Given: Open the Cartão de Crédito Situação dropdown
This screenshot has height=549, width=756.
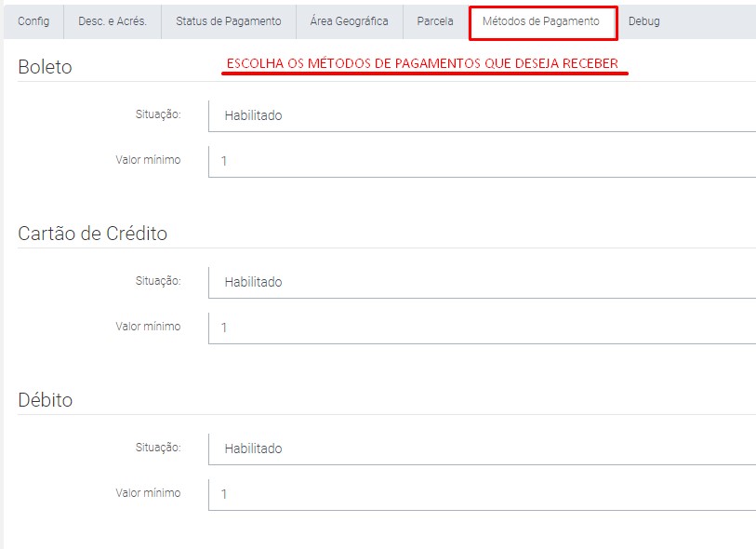Looking at the screenshot, I should (482, 282).
